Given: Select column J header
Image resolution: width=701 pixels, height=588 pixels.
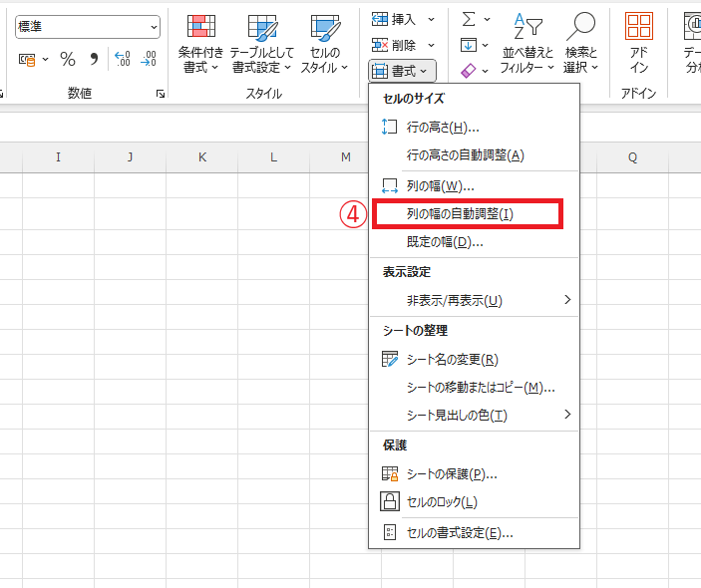Looking at the screenshot, I should tap(130, 157).
